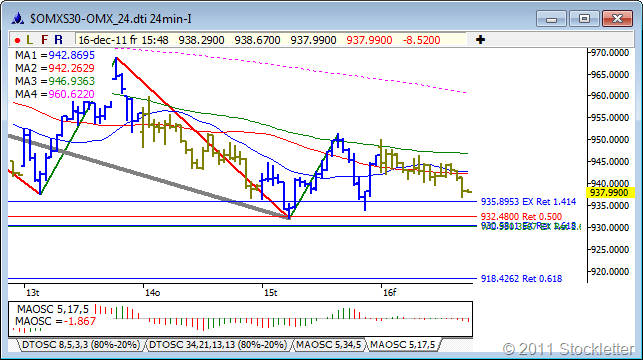Click the date 16-dec-11 fr 15:48
This screenshot has width=643, height=360.
click(x=123, y=40)
